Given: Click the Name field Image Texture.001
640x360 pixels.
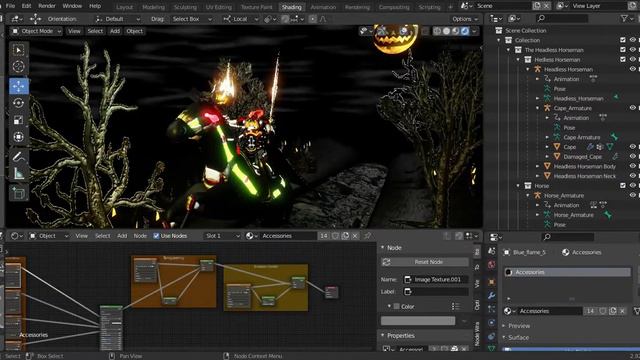Looking at the screenshot, I should click(436, 280).
